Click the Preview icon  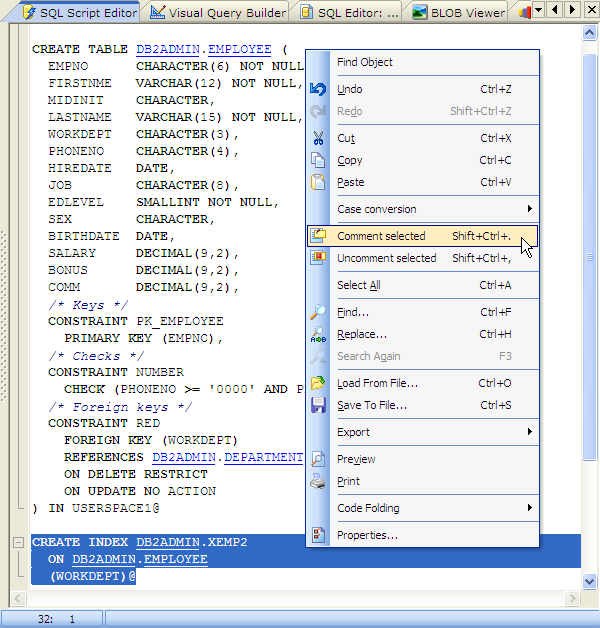(318, 459)
